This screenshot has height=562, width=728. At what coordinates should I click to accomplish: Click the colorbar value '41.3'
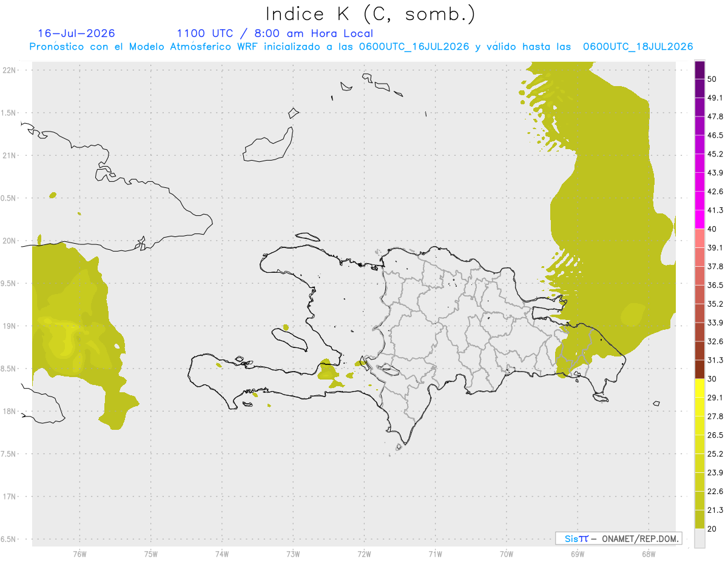point(716,210)
